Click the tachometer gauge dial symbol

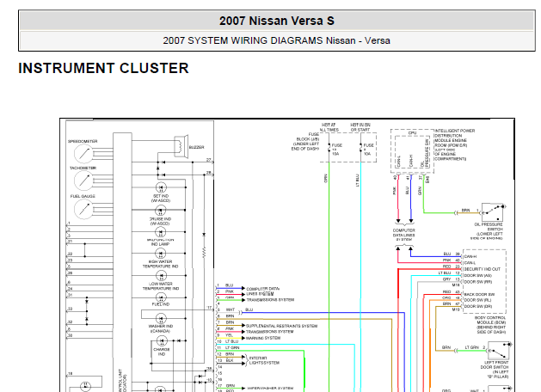[83, 180]
